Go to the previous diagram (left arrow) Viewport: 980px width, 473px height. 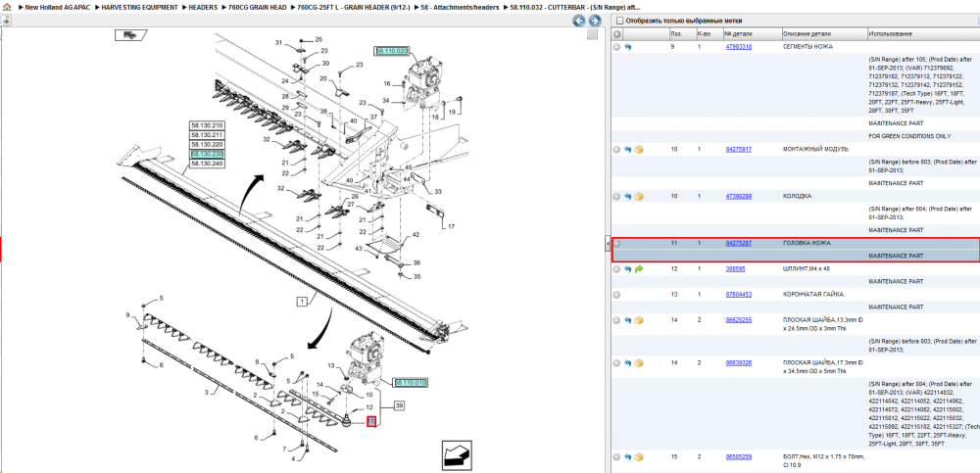[x=579, y=21]
